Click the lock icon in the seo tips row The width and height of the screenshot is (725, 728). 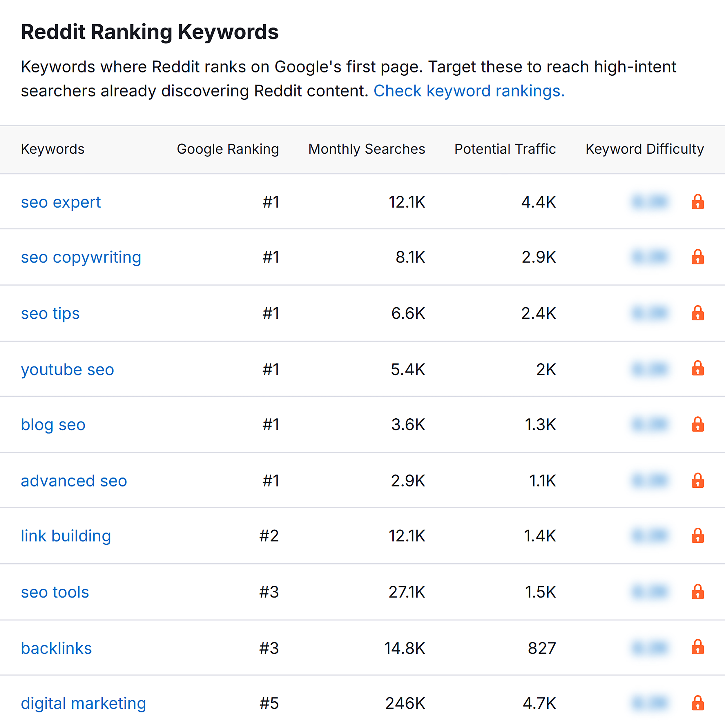pos(698,313)
